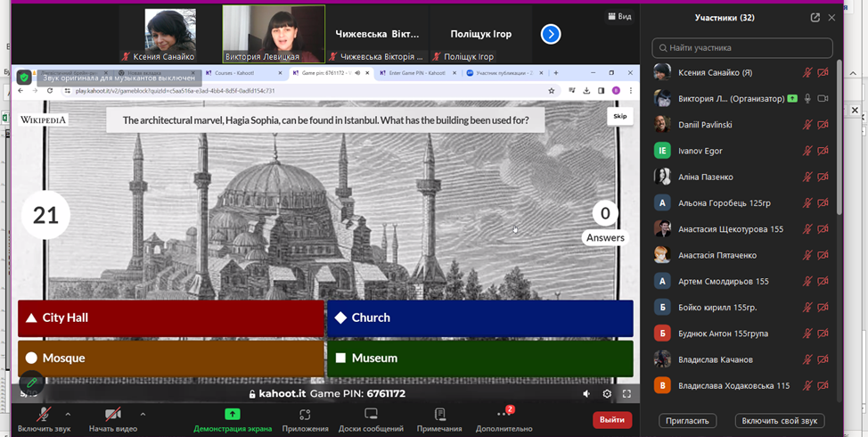Click the Пригласить invite button
Viewport: 868px width, 437px height.
point(687,421)
